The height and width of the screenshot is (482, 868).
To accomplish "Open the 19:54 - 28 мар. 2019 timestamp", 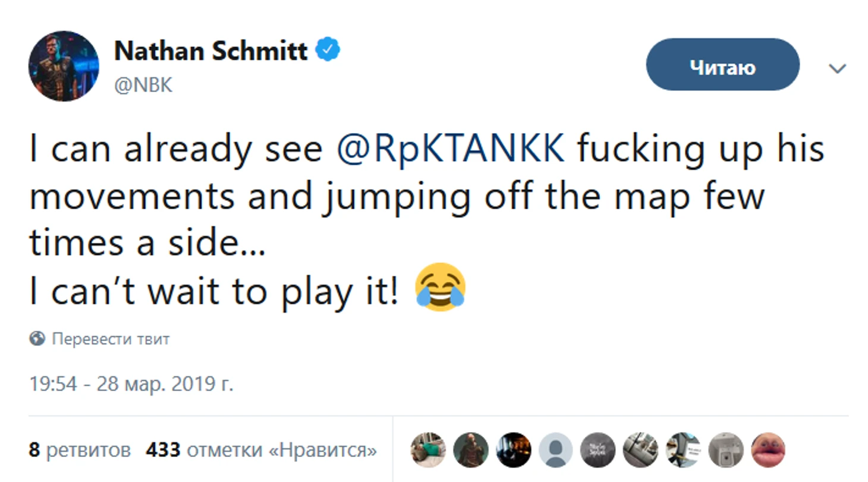I will coord(131,383).
